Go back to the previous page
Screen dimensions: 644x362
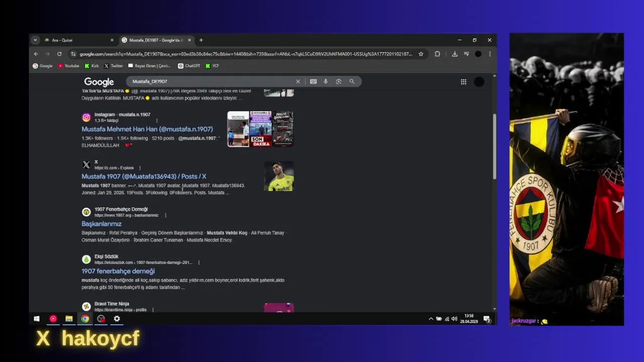[x=36, y=54]
